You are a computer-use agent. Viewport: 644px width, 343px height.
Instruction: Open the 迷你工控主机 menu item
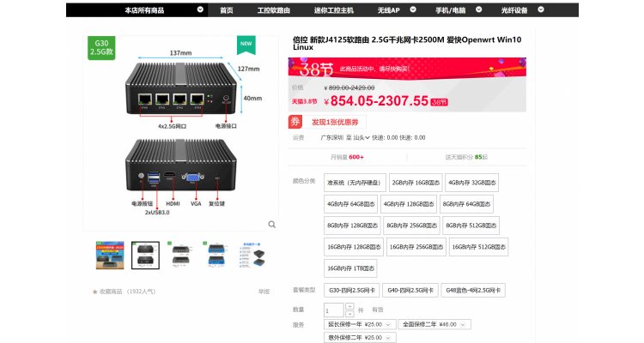(x=333, y=10)
